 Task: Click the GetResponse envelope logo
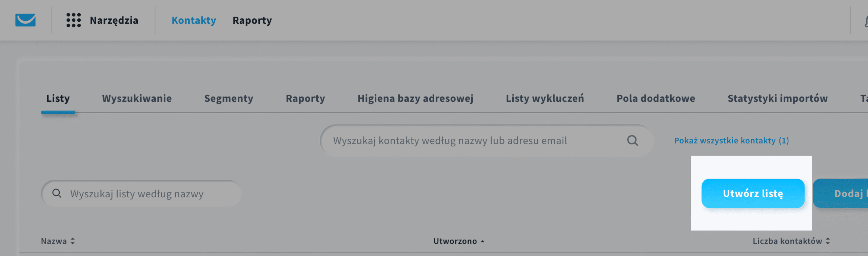25,20
